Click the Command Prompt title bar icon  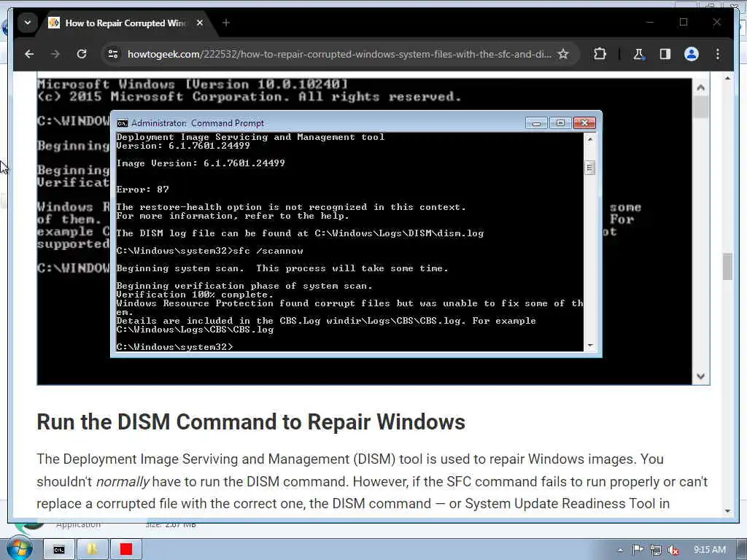click(x=123, y=123)
